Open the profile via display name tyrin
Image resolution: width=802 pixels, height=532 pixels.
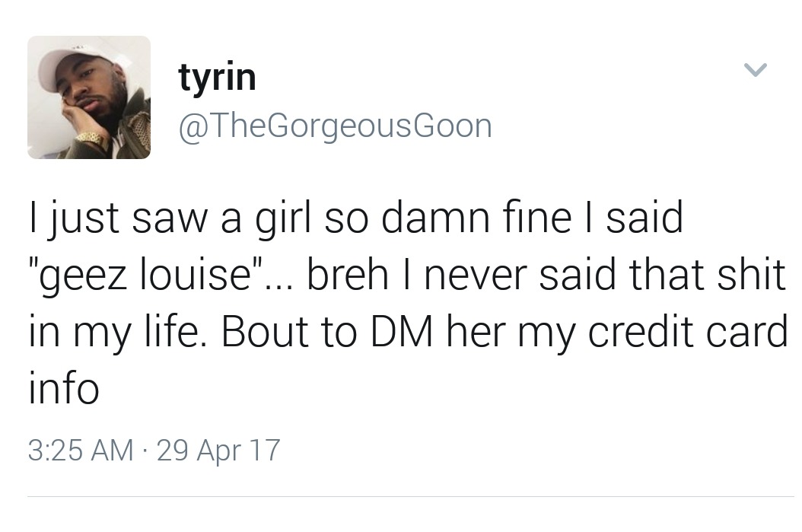[217, 77]
